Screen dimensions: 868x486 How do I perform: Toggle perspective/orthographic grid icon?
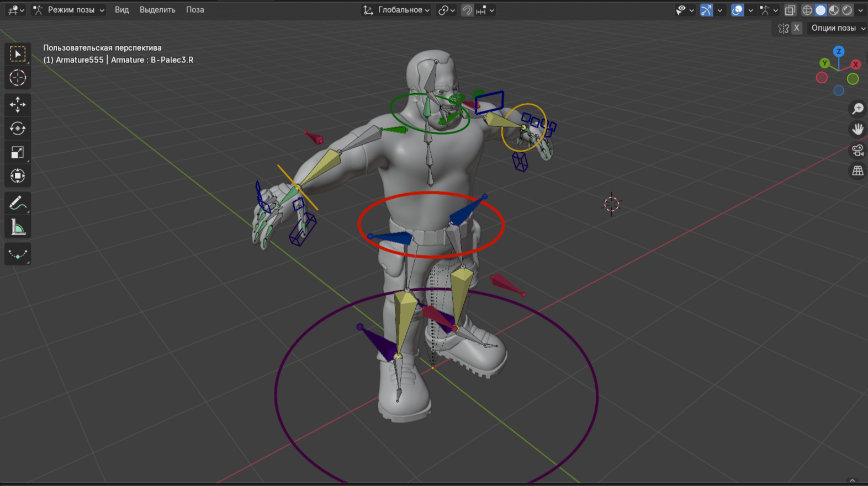pyautogui.click(x=858, y=171)
